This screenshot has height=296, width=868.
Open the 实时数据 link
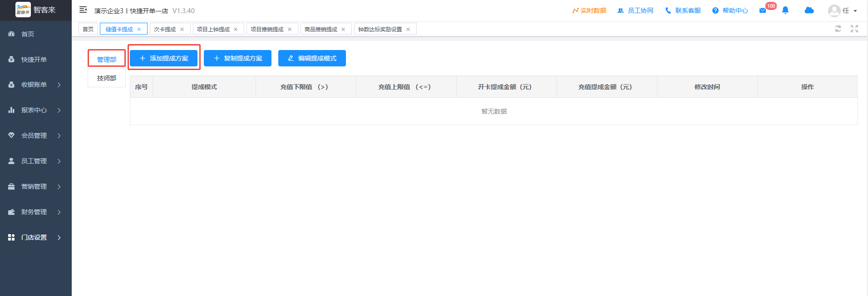[x=589, y=10]
